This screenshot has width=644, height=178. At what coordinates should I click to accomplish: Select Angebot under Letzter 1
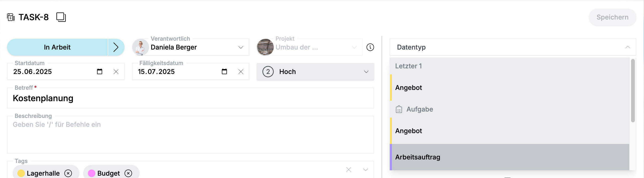(510, 88)
